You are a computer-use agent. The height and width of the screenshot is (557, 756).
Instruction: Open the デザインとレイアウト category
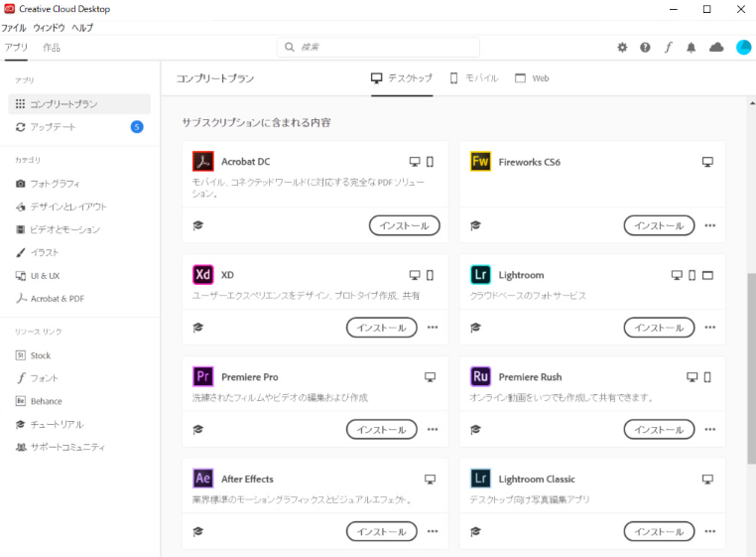[x=62, y=207]
